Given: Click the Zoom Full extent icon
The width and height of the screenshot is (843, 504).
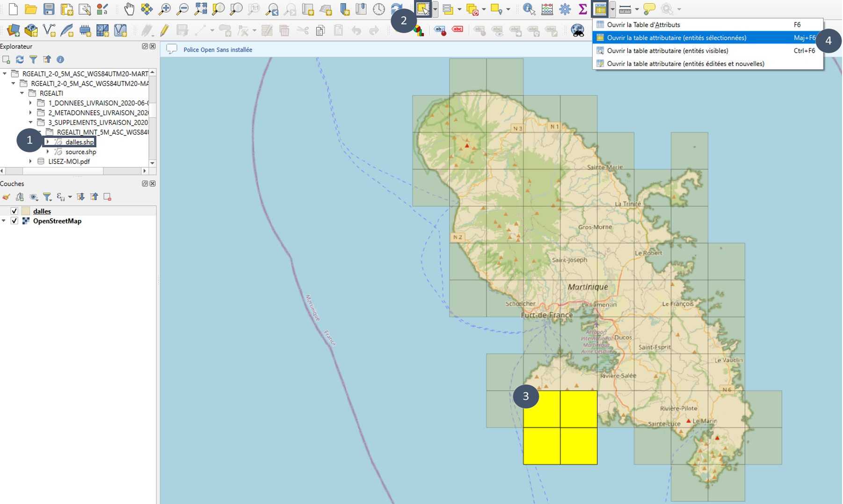Looking at the screenshot, I should click(x=201, y=9).
